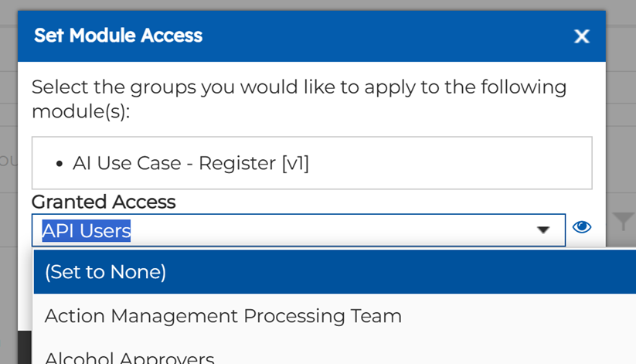Choose Action Management Processing Team from the list

pyautogui.click(x=223, y=315)
